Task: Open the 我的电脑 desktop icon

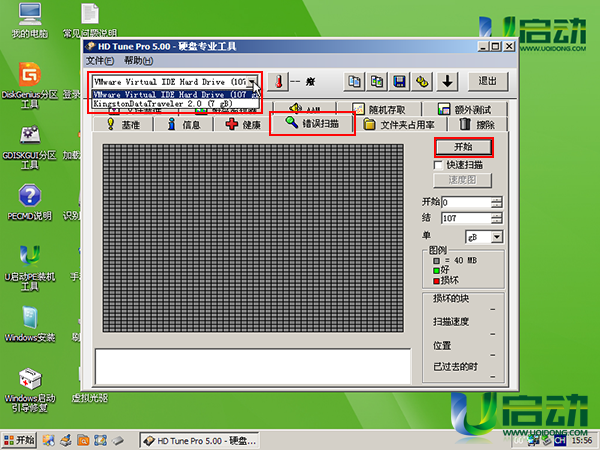Action: (x=30, y=21)
